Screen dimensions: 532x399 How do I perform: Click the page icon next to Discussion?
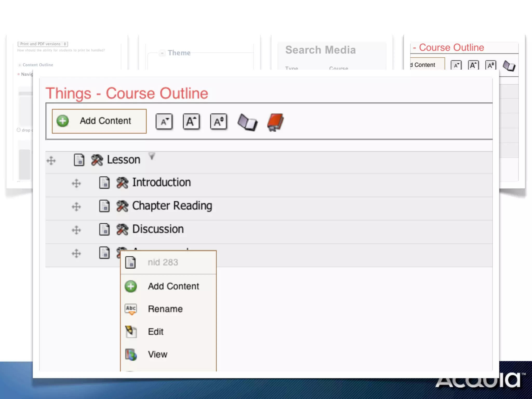tap(104, 229)
